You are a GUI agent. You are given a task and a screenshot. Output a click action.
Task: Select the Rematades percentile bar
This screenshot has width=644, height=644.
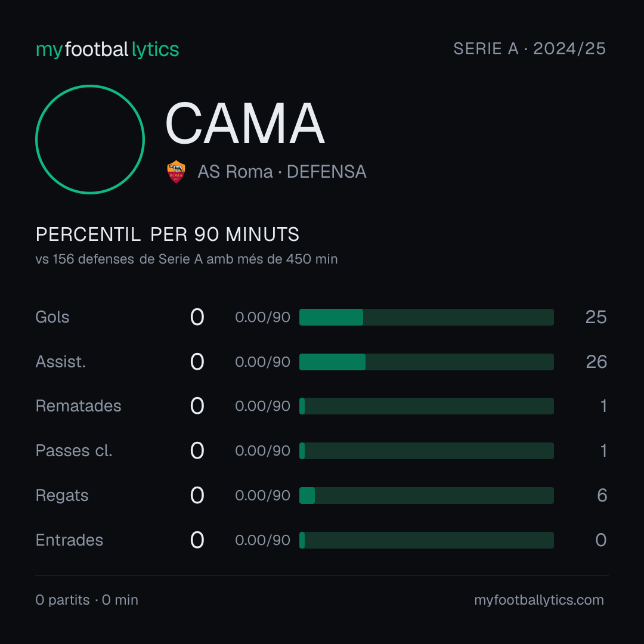tap(426, 406)
